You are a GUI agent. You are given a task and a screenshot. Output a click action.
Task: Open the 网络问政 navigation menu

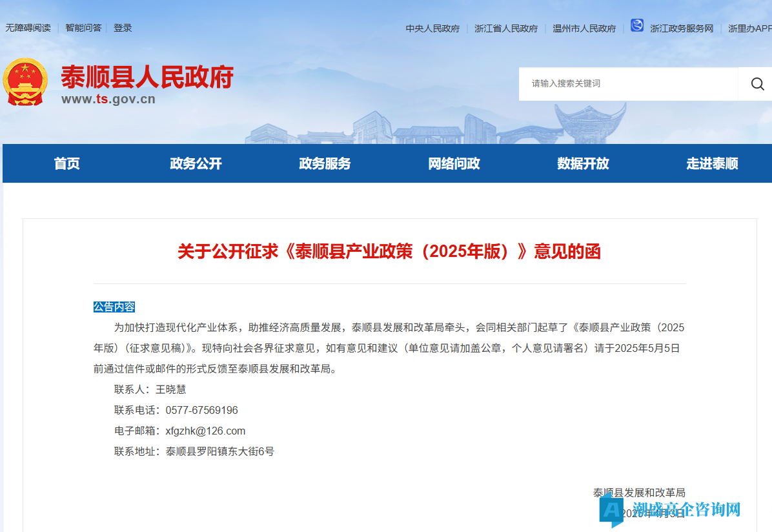click(x=454, y=164)
